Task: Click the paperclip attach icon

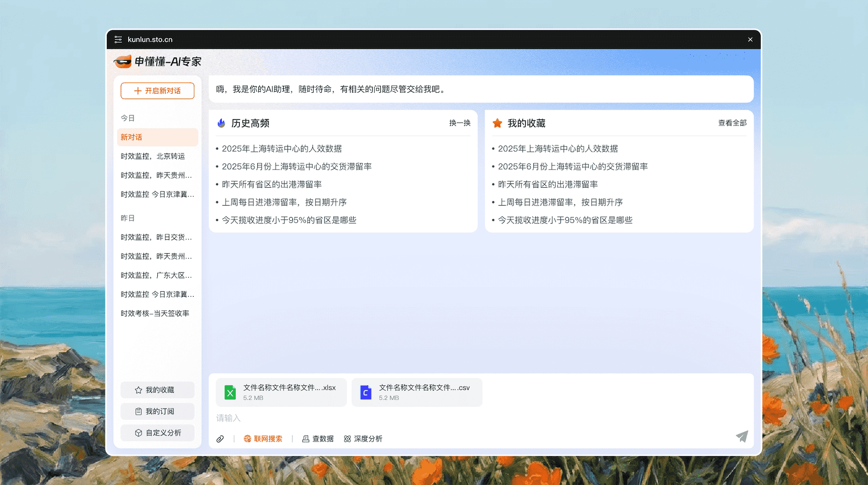Action: click(x=220, y=439)
